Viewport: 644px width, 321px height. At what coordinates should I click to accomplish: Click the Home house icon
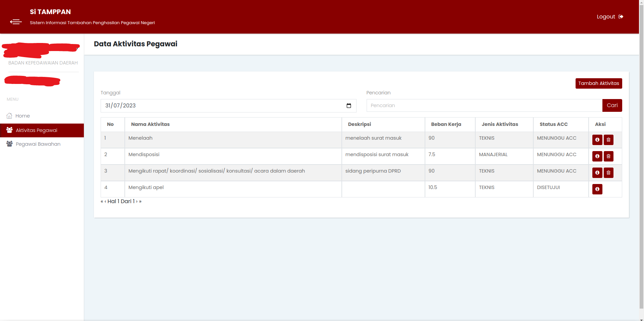[x=9, y=116]
